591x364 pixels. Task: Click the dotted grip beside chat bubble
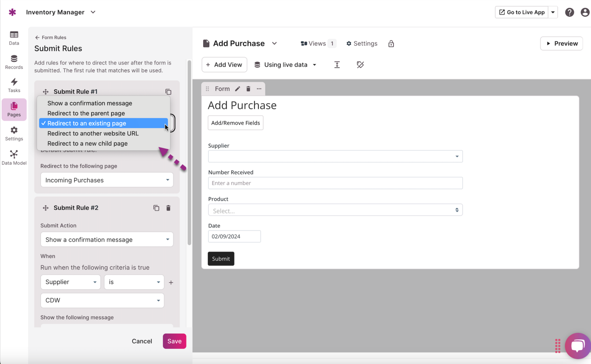[x=558, y=346]
